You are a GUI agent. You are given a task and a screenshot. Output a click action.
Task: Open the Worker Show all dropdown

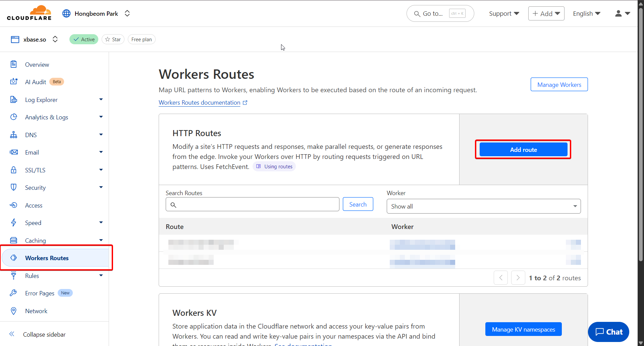[x=484, y=206]
